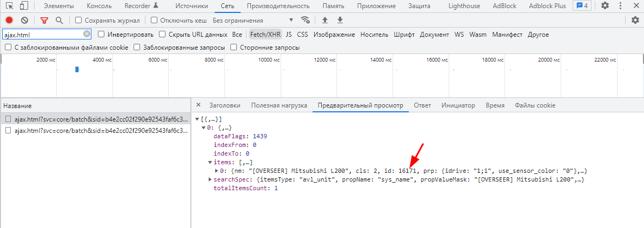Select the dataFlags: 1439 line
Viewport: 644px width, 228px height.
240,136
